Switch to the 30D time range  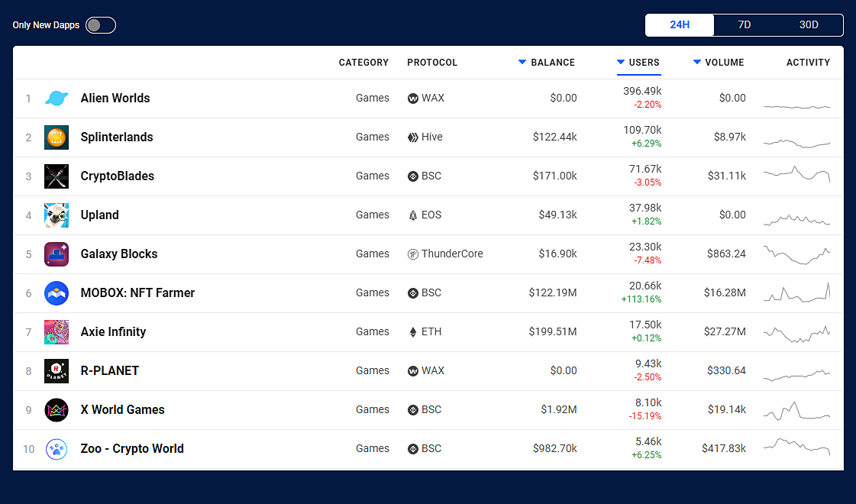(x=809, y=25)
